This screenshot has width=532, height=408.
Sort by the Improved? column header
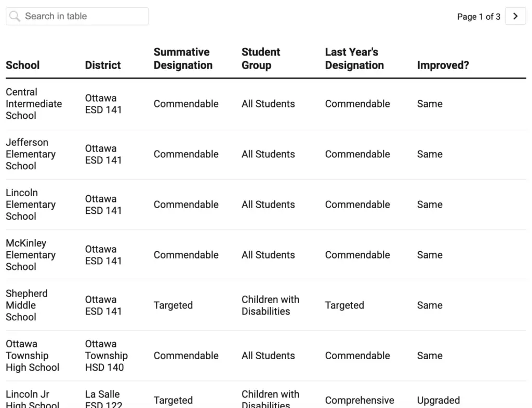pos(443,65)
